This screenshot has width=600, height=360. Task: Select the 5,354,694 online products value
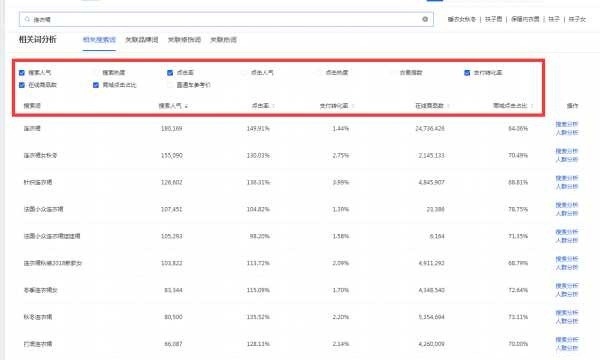(x=431, y=317)
